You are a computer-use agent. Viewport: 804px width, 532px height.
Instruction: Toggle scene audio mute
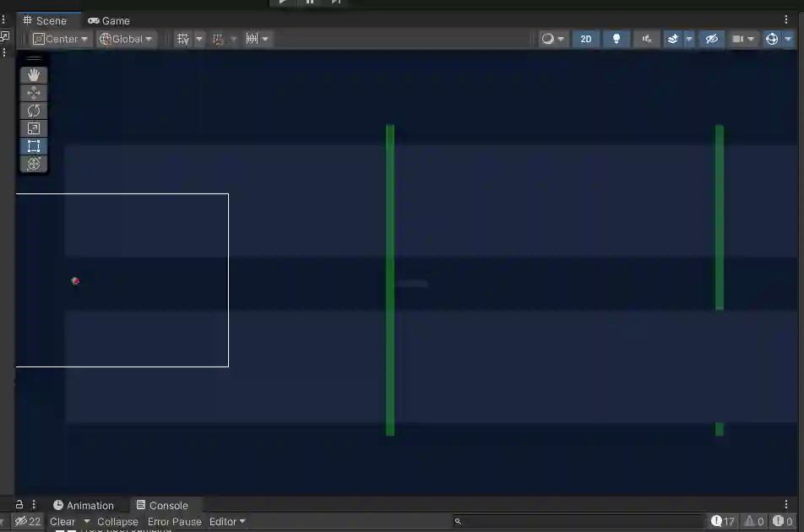(647, 39)
